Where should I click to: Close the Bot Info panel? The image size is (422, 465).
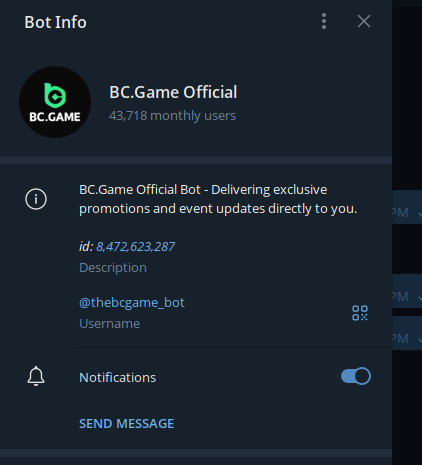point(364,21)
